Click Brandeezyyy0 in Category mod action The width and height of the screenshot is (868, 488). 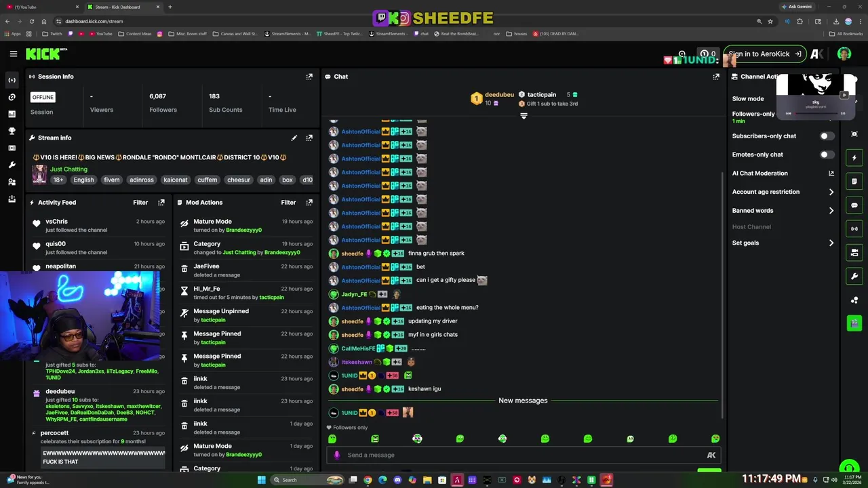[x=282, y=252]
